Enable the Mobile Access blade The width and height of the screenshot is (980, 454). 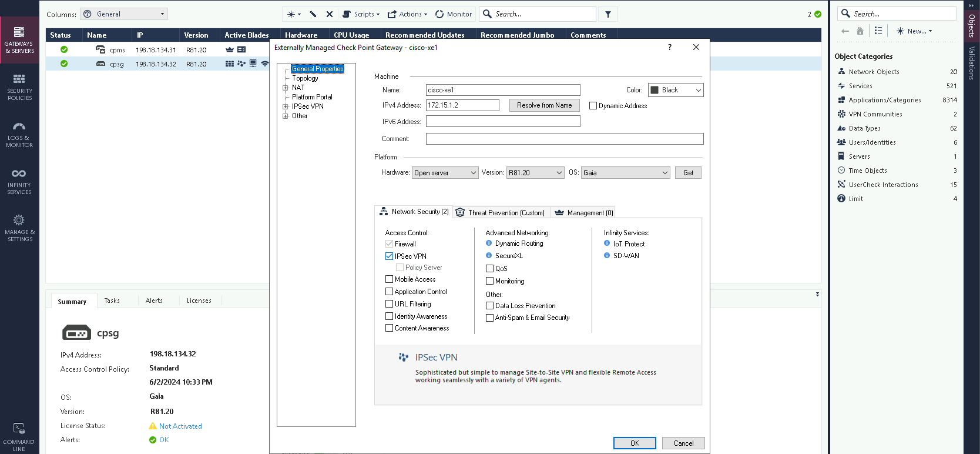(389, 279)
